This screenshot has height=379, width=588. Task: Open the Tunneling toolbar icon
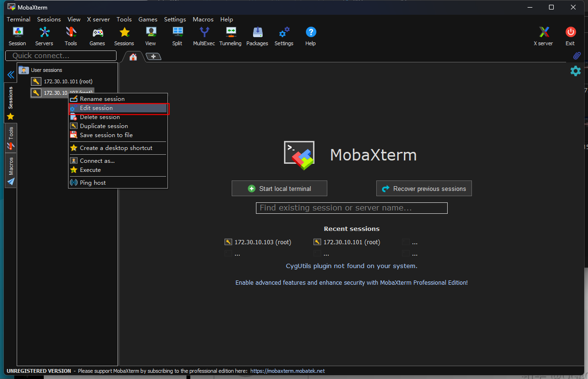click(231, 36)
